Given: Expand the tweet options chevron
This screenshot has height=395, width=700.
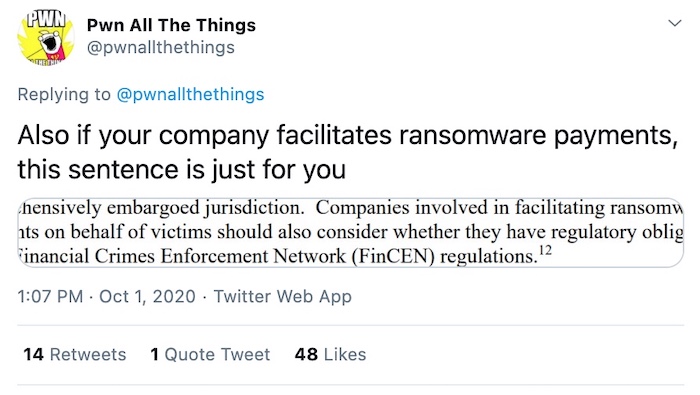Looking at the screenshot, I should [675, 23].
